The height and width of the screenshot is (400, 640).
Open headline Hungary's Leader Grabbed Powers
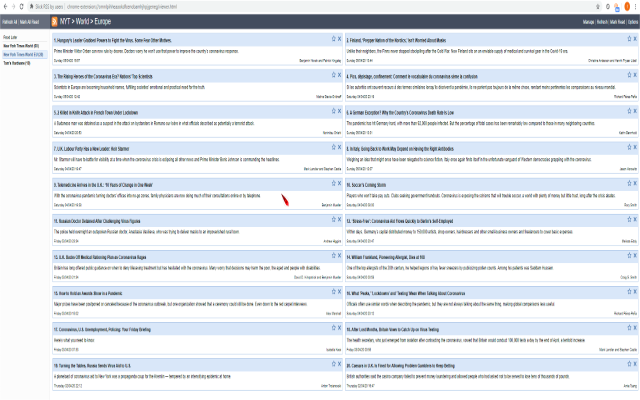113,40
